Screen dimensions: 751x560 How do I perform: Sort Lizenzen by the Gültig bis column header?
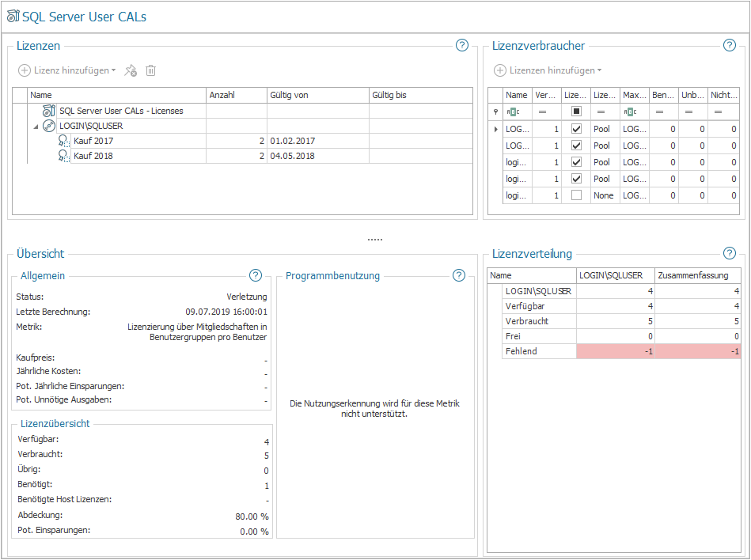pyautogui.click(x=421, y=95)
